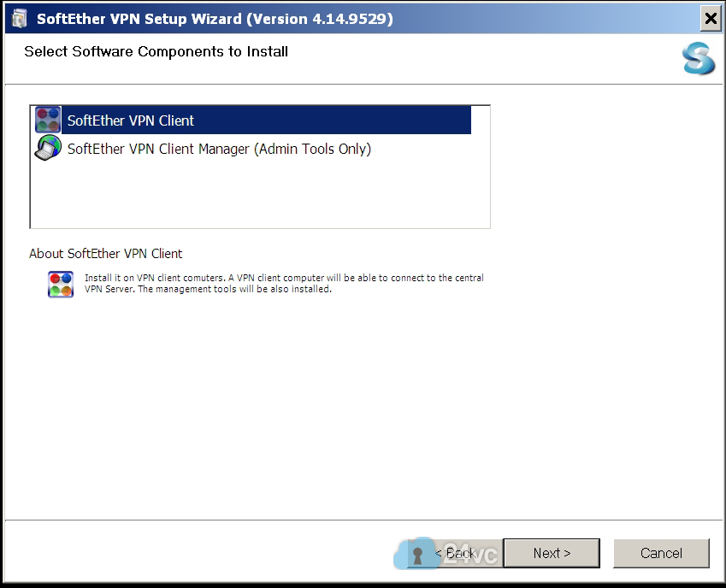Click the Next > button
Image resolution: width=726 pixels, height=588 pixels.
[x=552, y=553]
